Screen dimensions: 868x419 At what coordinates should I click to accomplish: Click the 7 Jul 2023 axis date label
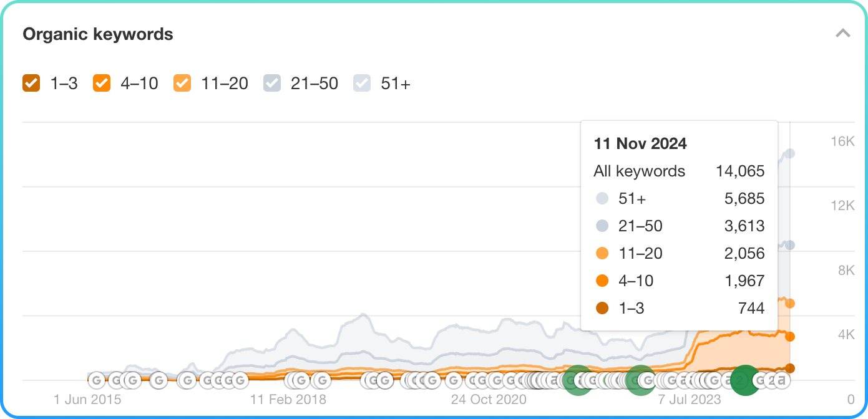pos(690,399)
